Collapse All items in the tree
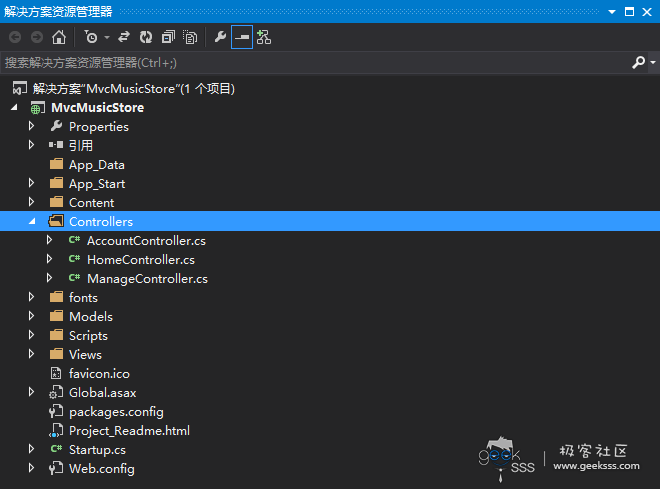The height and width of the screenshot is (489, 660). pyautogui.click(x=168, y=37)
